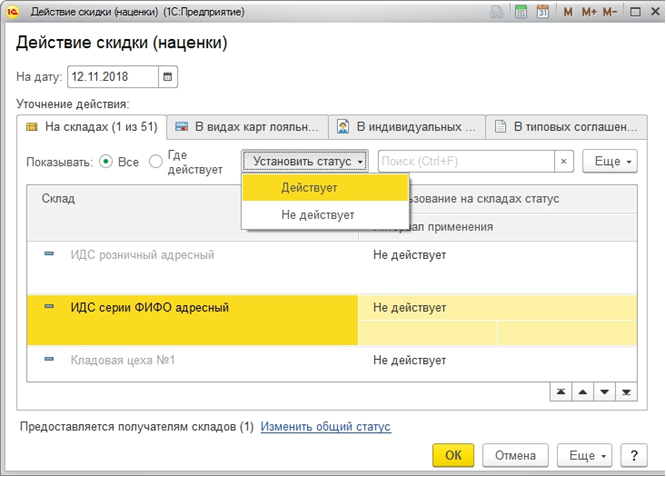Click the M+ memory add button
666x477 pixels.
[x=588, y=13]
